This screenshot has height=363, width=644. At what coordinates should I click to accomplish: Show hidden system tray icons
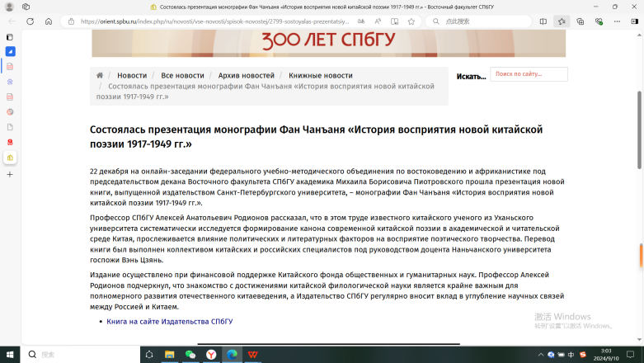pos(540,355)
